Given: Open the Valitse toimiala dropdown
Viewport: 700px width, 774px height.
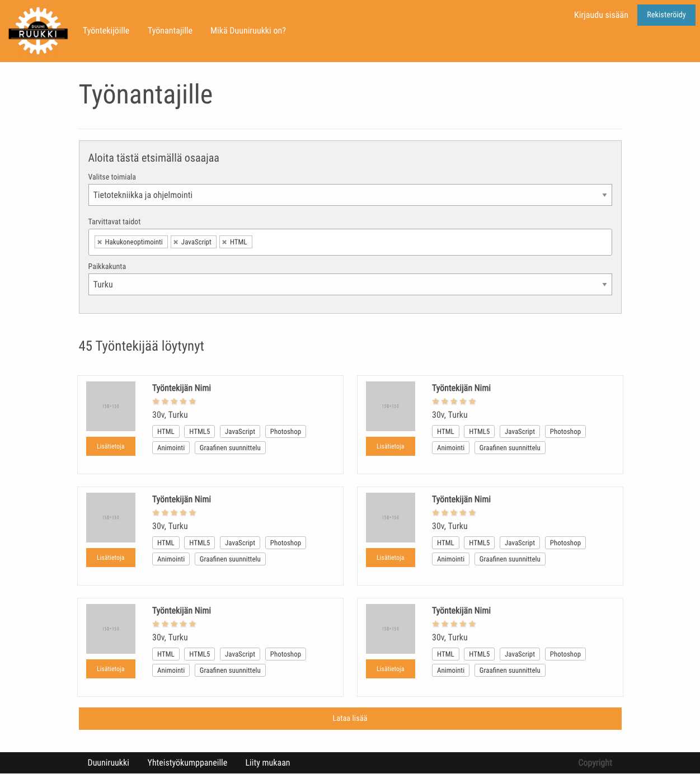Looking at the screenshot, I should coord(350,195).
